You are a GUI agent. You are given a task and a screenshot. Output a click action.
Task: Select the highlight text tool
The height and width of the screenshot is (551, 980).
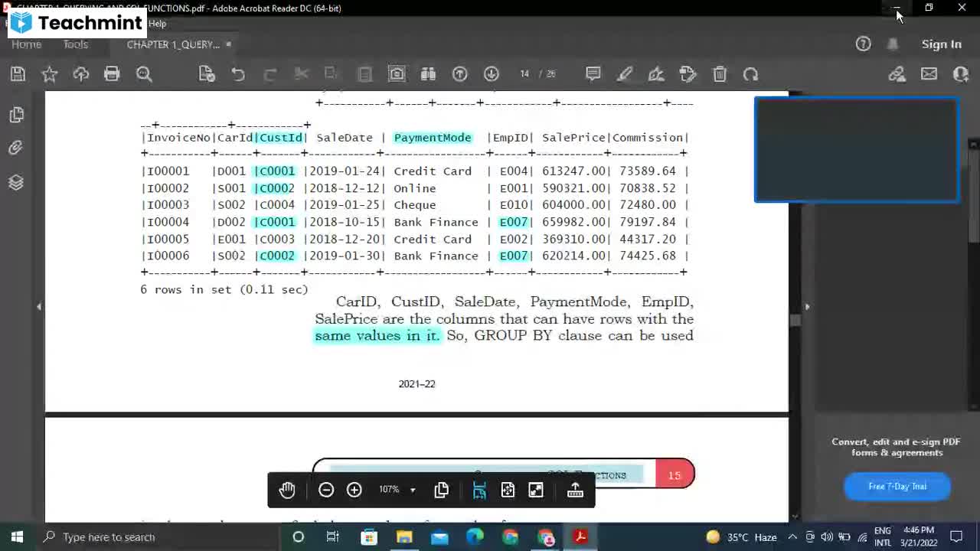(x=625, y=74)
